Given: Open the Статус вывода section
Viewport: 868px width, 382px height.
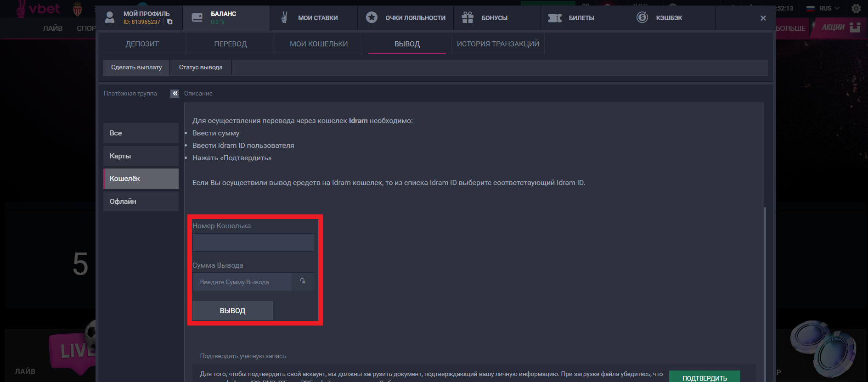Looking at the screenshot, I should click(x=201, y=67).
